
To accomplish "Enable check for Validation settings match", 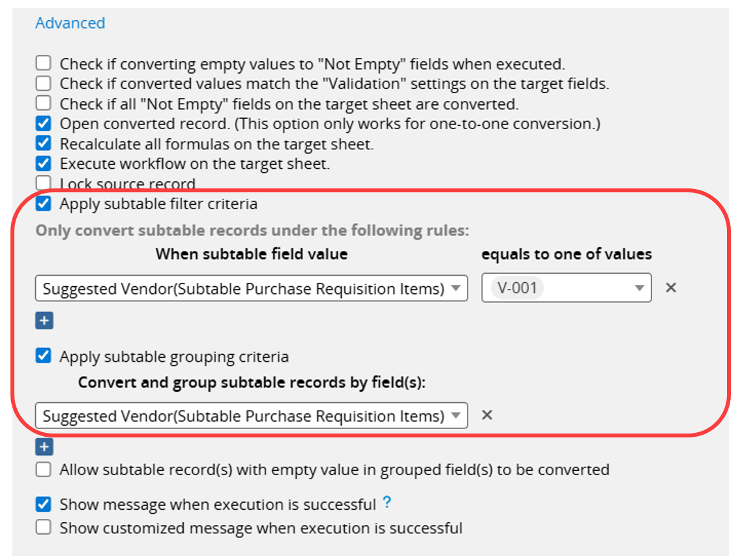I will click(43, 83).
